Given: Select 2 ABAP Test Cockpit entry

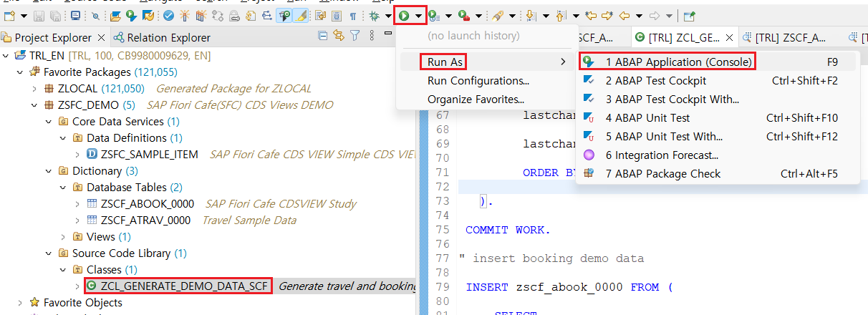Looking at the screenshot, I should [x=718, y=81].
